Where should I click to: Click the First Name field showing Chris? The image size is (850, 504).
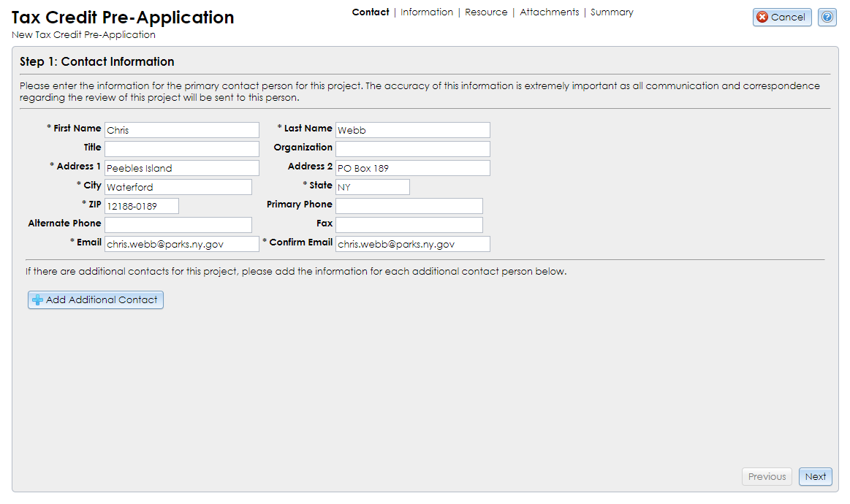(x=181, y=129)
